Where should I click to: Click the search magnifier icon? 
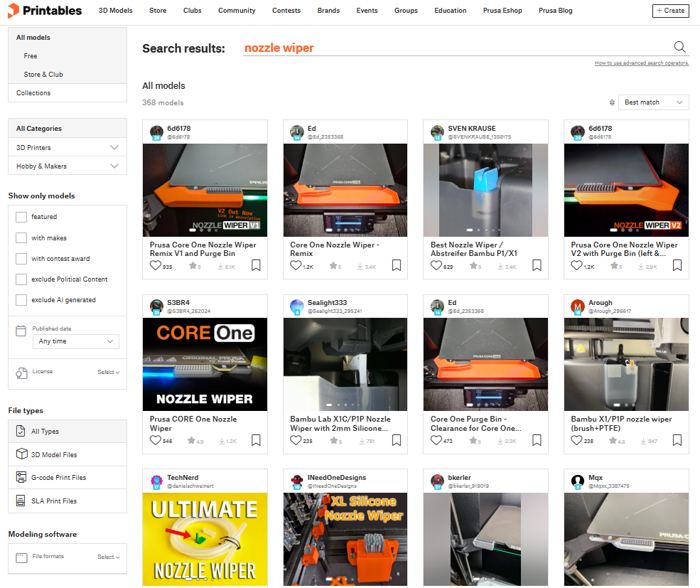point(679,46)
